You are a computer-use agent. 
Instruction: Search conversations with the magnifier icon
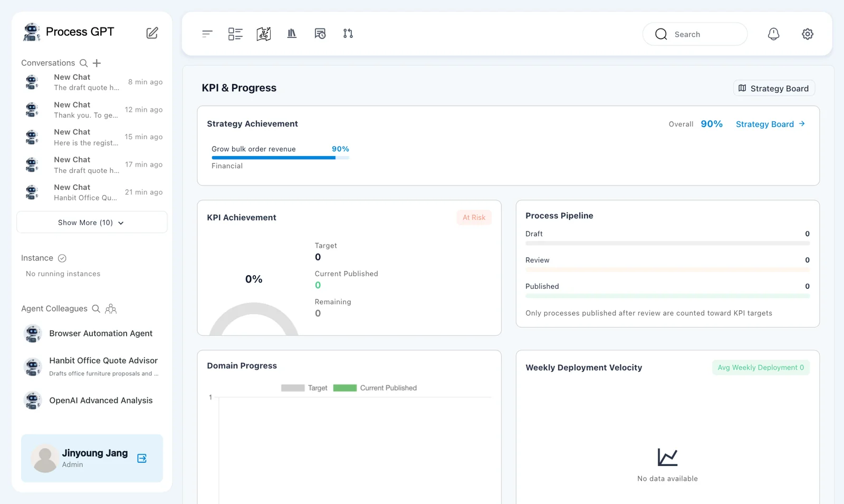tap(83, 63)
